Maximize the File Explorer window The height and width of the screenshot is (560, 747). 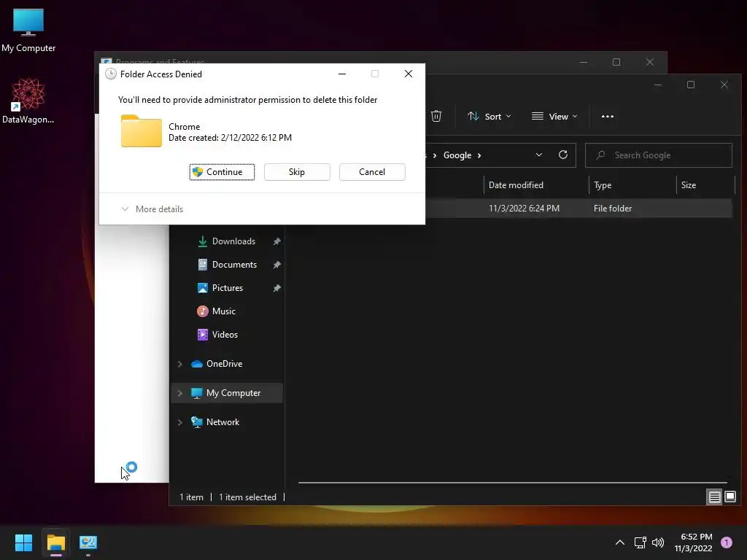pos(691,85)
